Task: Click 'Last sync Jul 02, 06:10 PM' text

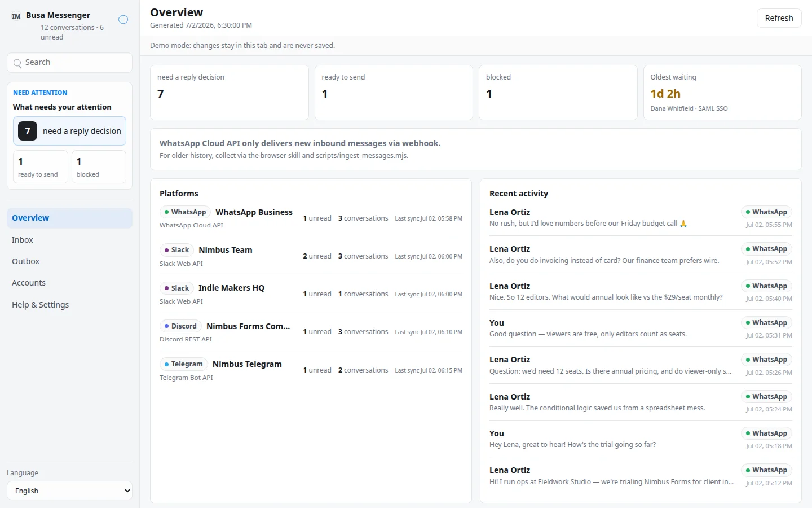Action: click(x=429, y=332)
